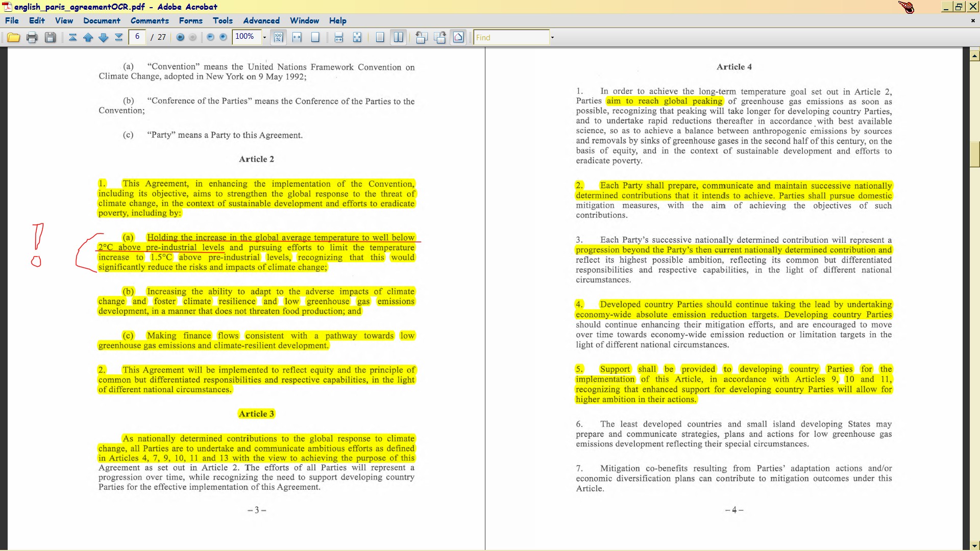Click the cursor icon at title bar right
This screenshot has height=551, width=980.
pyautogui.click(x=906, y=7)
